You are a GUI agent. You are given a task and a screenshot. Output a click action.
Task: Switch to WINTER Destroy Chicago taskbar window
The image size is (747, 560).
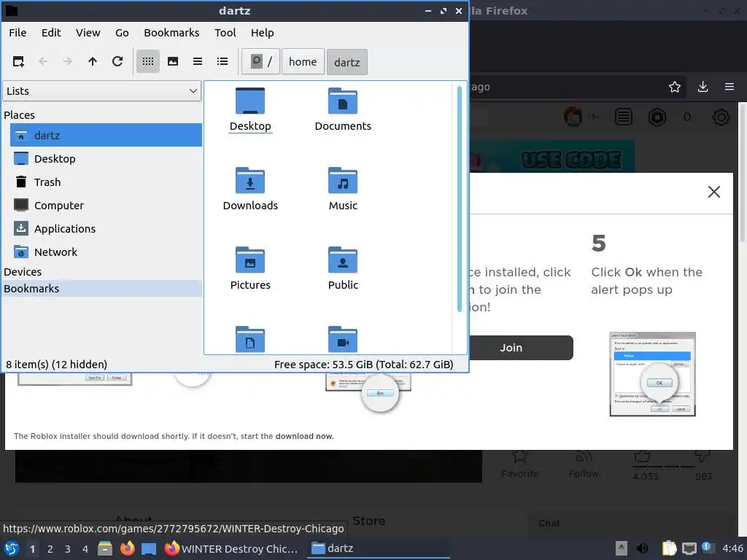[x=232, y=548]
